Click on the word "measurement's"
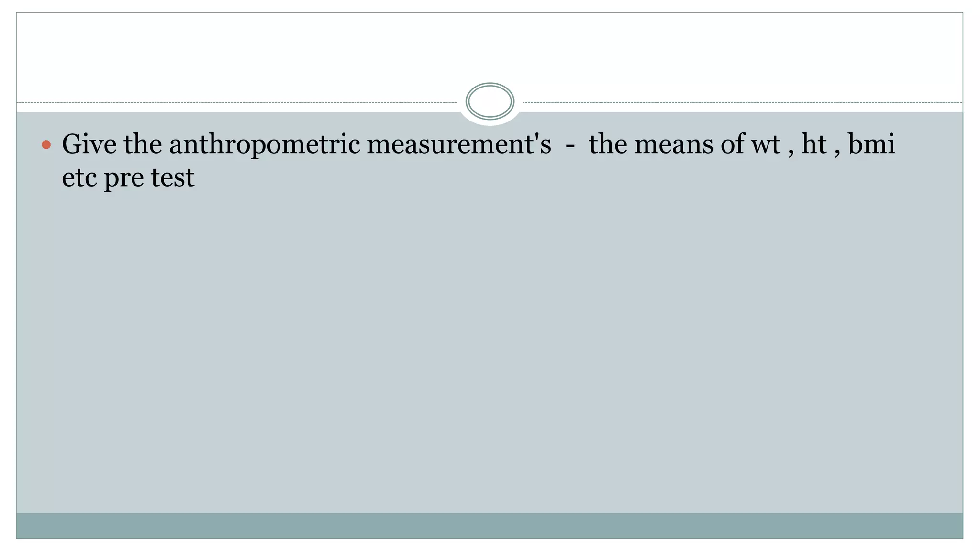This screenshot has height=551, width=980. click(459, 143)
